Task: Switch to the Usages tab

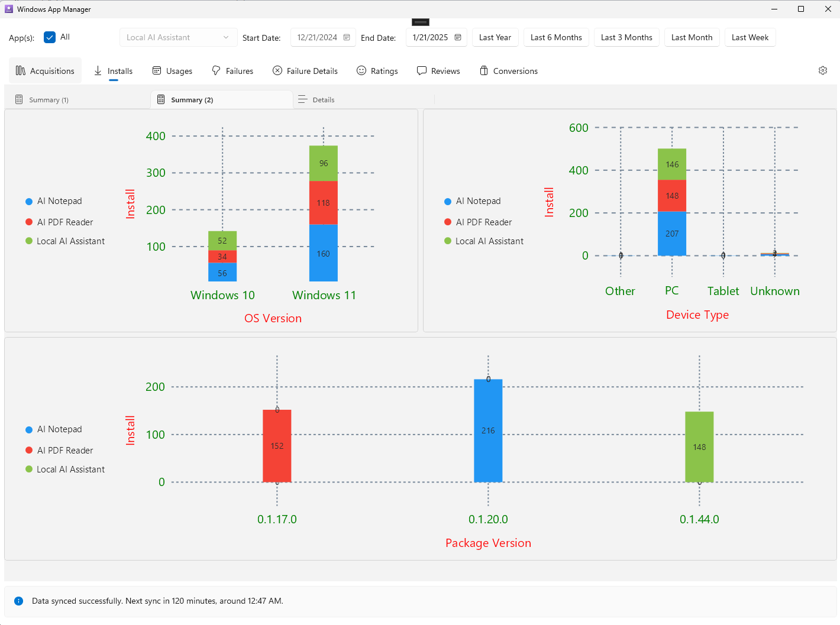Action: 173,71
